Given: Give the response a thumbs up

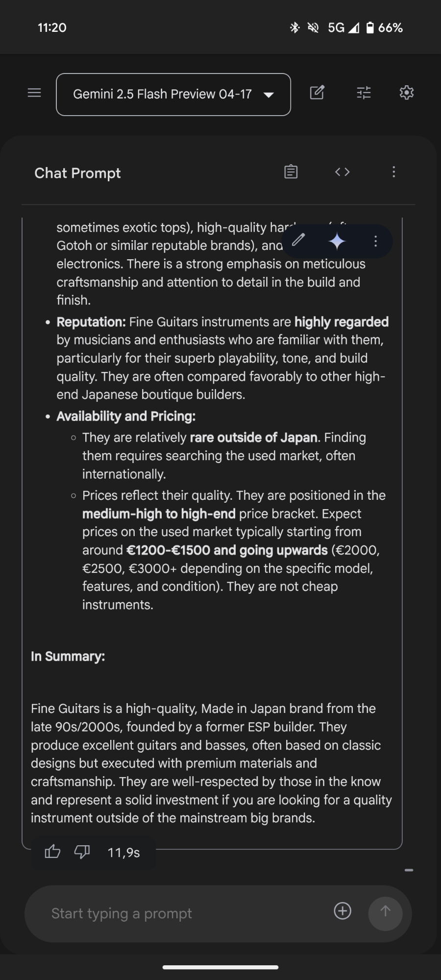Looking at the screenshot, I should (52, 852).
